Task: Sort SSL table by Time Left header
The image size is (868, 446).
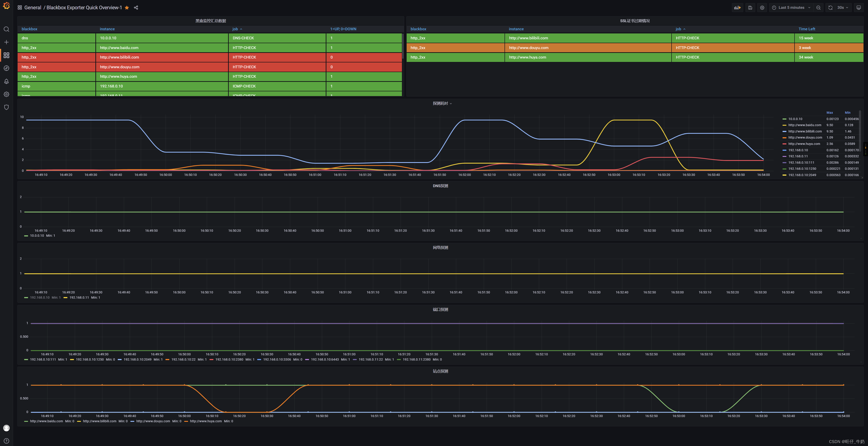Action: (807, 29)
